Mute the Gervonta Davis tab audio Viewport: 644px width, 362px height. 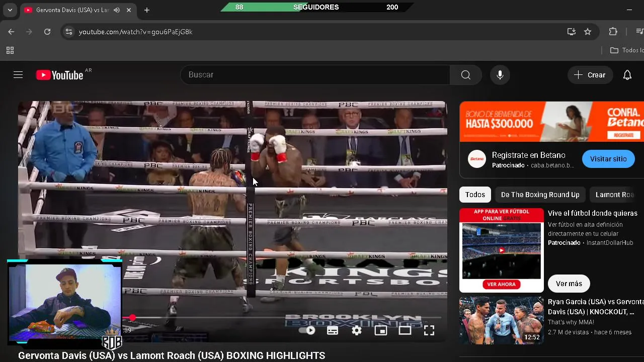tap(117, 10)
